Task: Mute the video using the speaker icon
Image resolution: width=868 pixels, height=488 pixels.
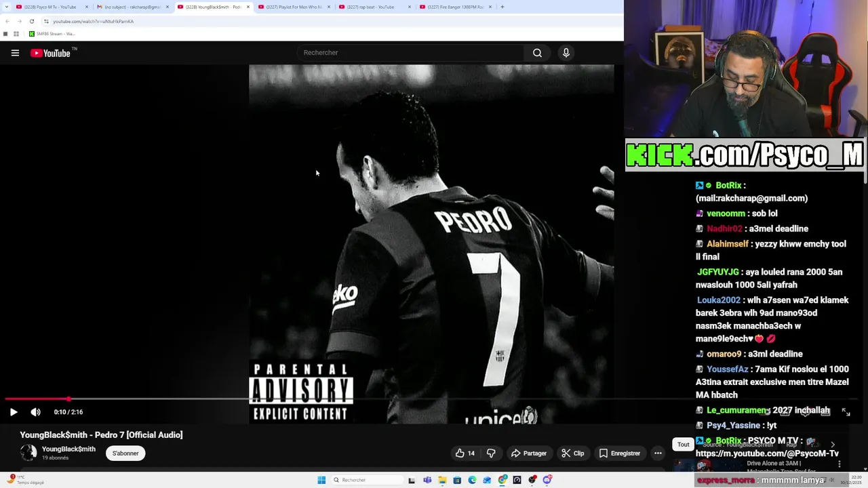Action: tap(35, 412)
